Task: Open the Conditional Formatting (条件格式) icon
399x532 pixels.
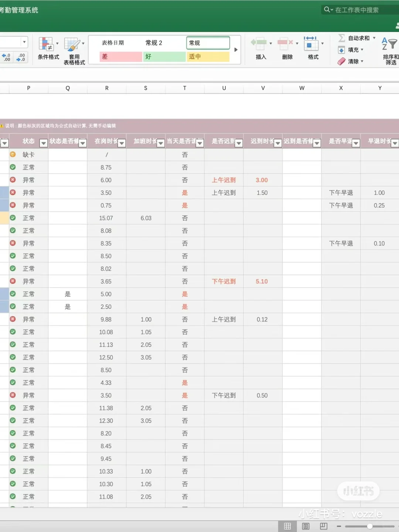Action: click(46, 44)
